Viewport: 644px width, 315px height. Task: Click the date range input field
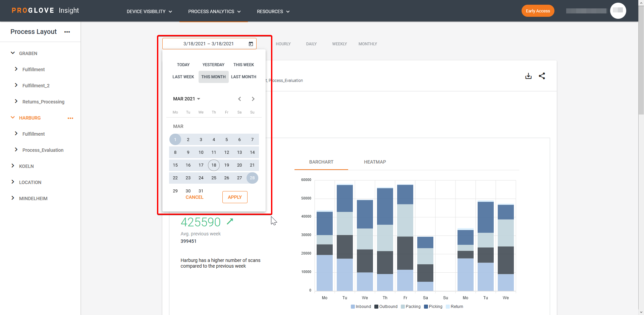point(209,44)
